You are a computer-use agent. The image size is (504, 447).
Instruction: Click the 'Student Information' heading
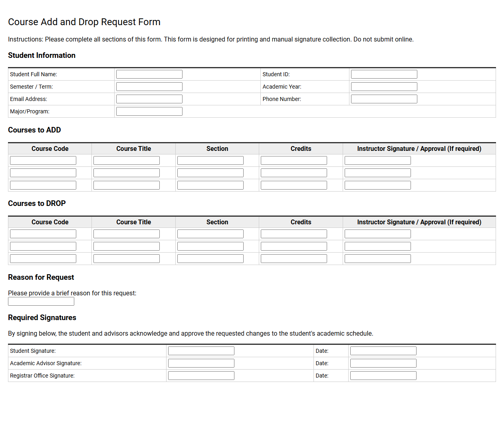click(42, 55)
